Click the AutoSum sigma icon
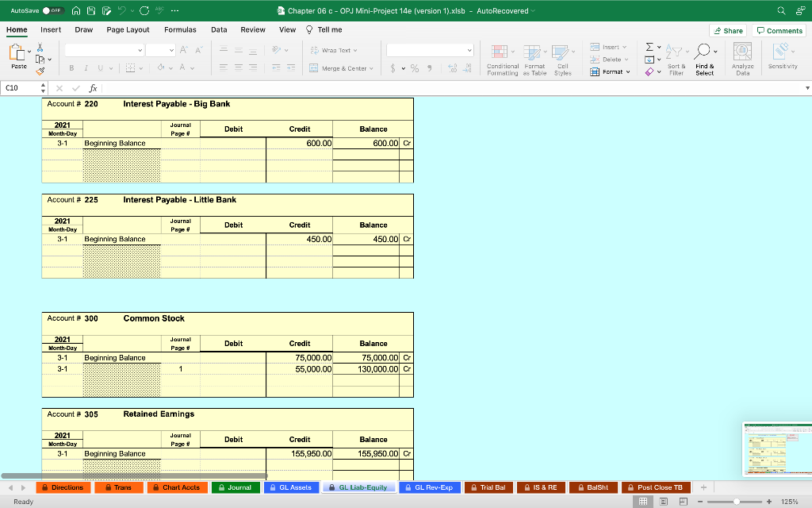 pos(649,47)
